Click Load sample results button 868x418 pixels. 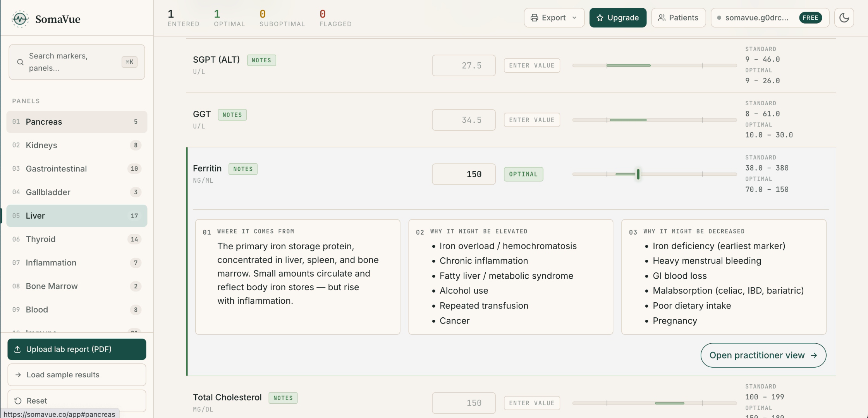coord(77,375)
